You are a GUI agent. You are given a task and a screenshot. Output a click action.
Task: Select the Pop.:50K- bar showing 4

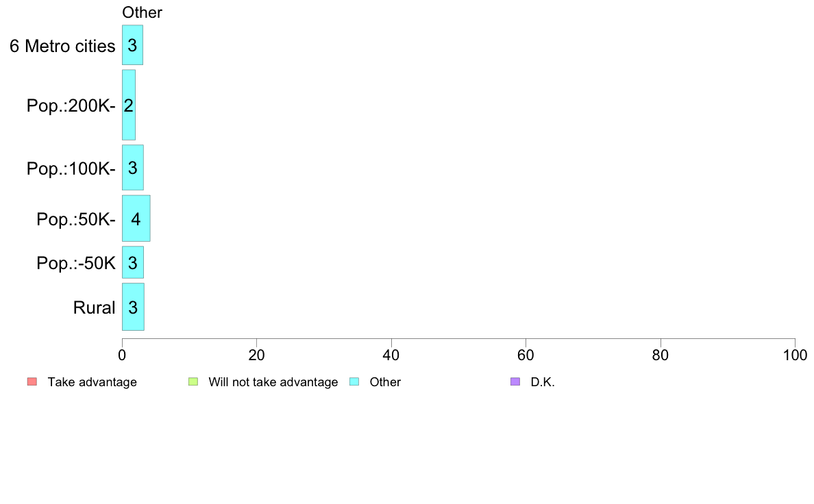tap(136, 218)
